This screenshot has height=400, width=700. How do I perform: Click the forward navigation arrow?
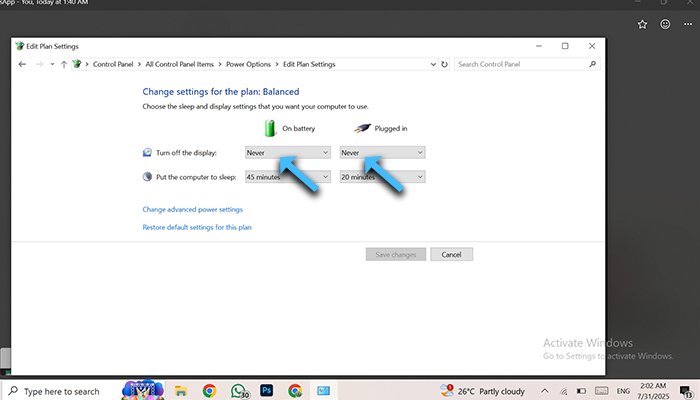39,64
